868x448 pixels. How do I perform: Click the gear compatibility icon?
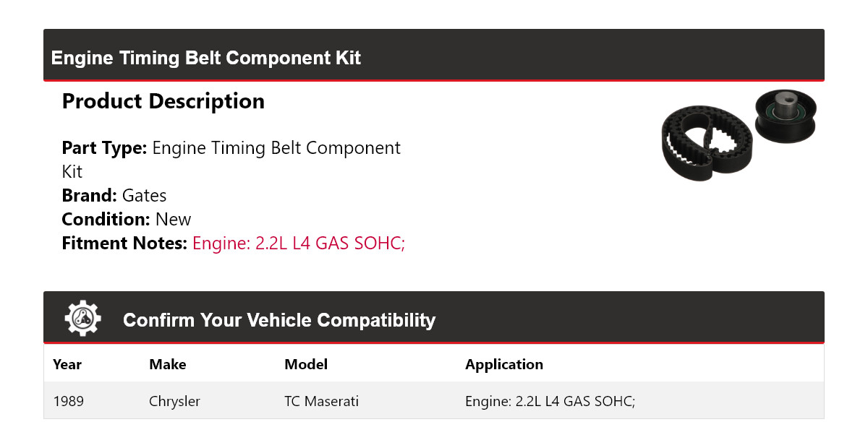[x=83, y=318]
